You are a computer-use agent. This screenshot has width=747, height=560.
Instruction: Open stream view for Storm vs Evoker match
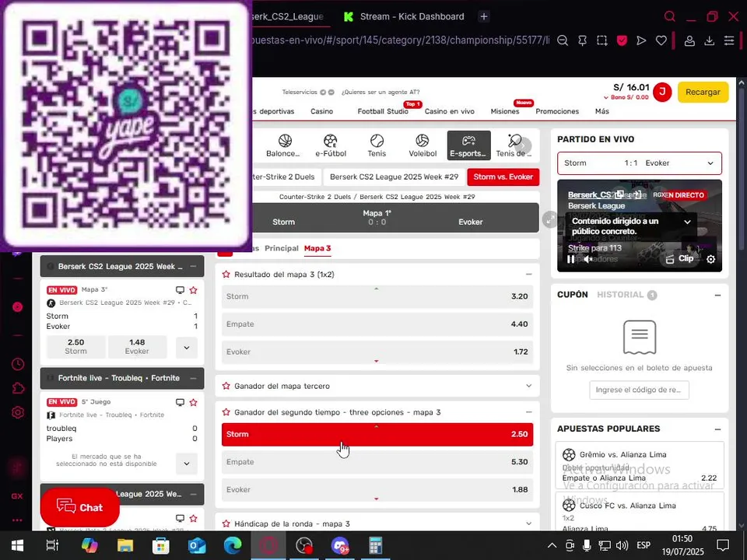click(180, 290)
